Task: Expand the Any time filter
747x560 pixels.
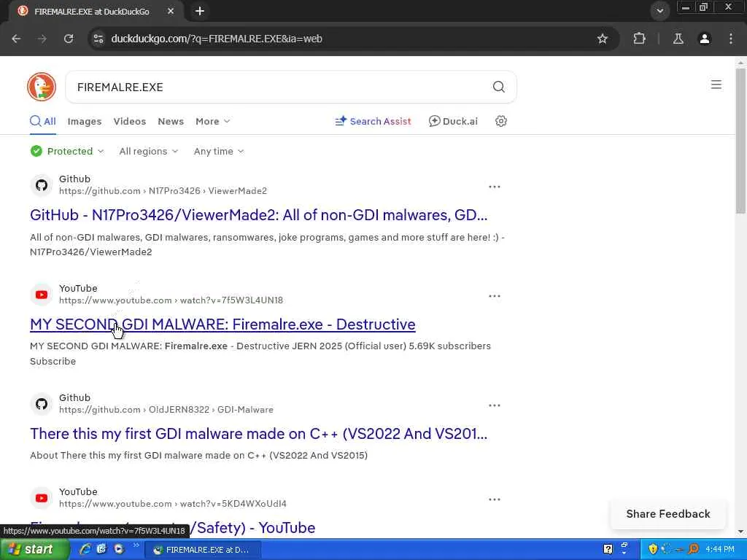Action: point(219,152)
